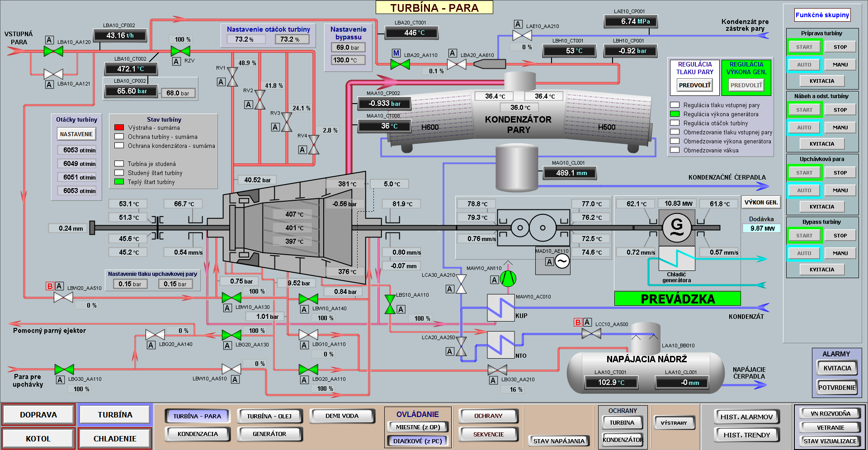The width and height of the screenshot is (868, 450).
Task: Click the NASTAVENIE turbine speed button
Action: [76, 134]
